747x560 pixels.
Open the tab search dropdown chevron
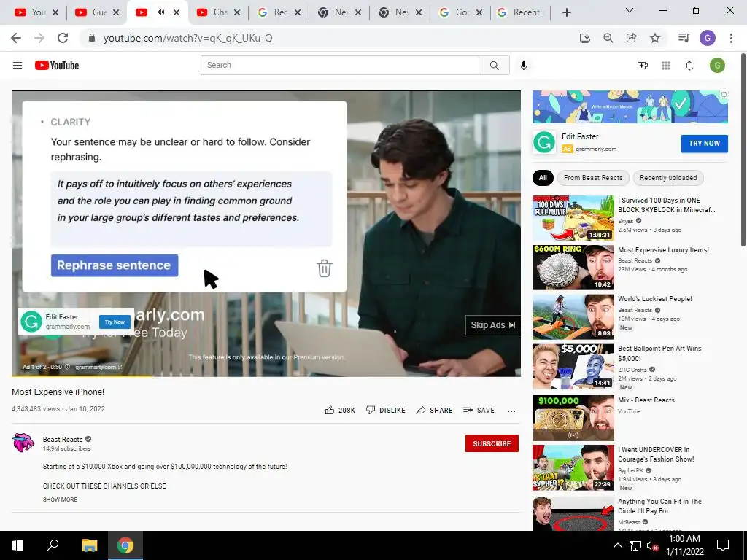(630, 10)
